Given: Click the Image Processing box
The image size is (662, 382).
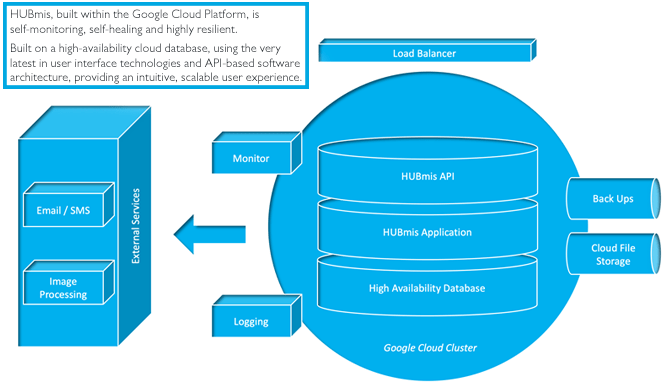Looking at the screenshot, I should click(x=69, y=282).
